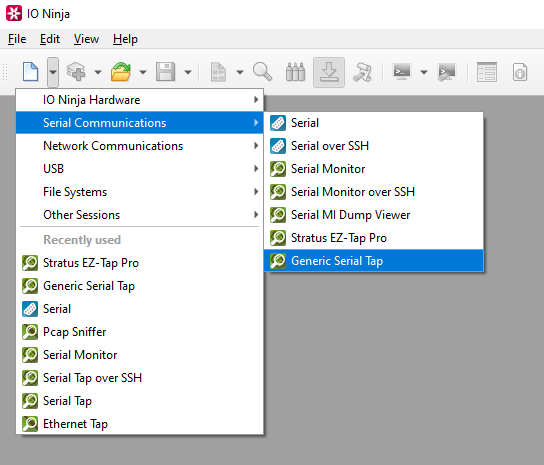The width and height of the screenshot is (544, 465).
Task: Open recently used Serial Tap
Action: [x=140, y=401]
